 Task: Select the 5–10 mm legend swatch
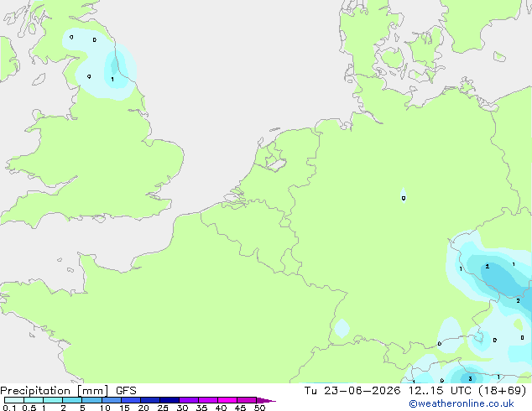click(x=91, y=400)
